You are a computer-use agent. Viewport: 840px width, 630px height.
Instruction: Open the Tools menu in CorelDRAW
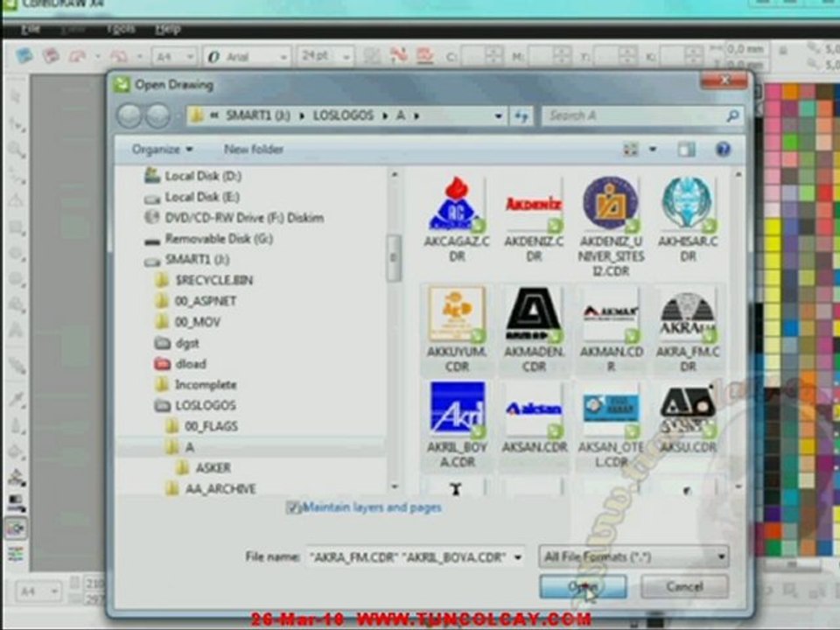click(x=121, y=29)
